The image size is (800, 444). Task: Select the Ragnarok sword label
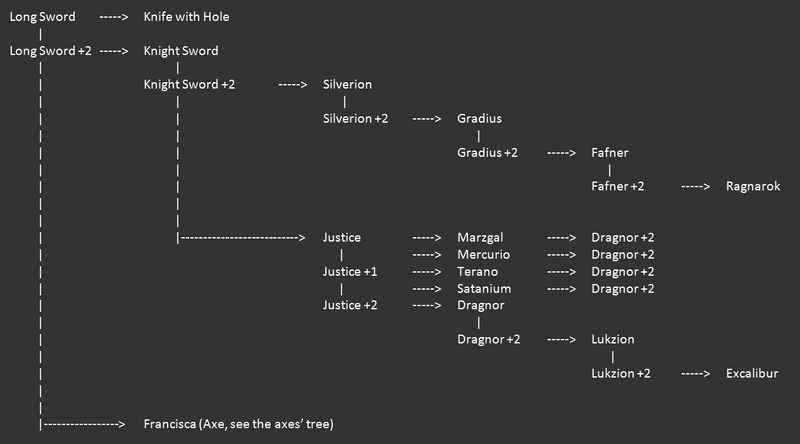tap(753, 186)
